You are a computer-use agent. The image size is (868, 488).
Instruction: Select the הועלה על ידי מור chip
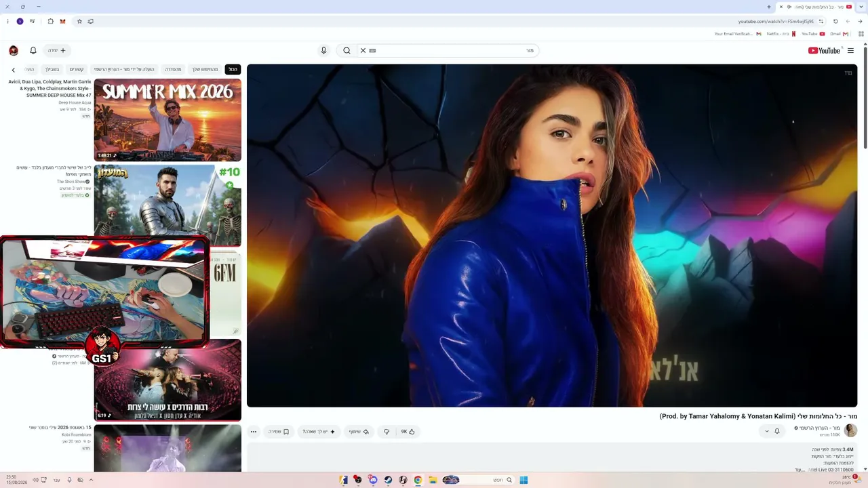(x=124, y=69)
